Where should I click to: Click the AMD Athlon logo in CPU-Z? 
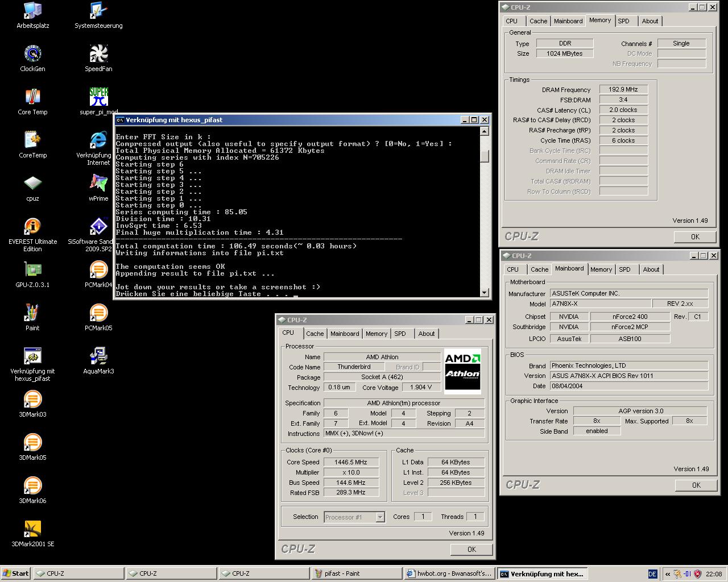[x=462, y=371]
